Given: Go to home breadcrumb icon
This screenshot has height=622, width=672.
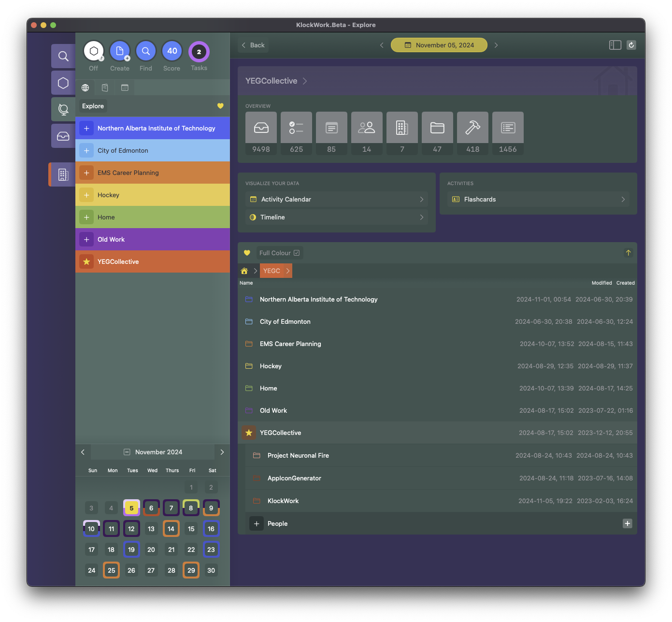Looking at the screenshot, I should click(x=244, y=271).
